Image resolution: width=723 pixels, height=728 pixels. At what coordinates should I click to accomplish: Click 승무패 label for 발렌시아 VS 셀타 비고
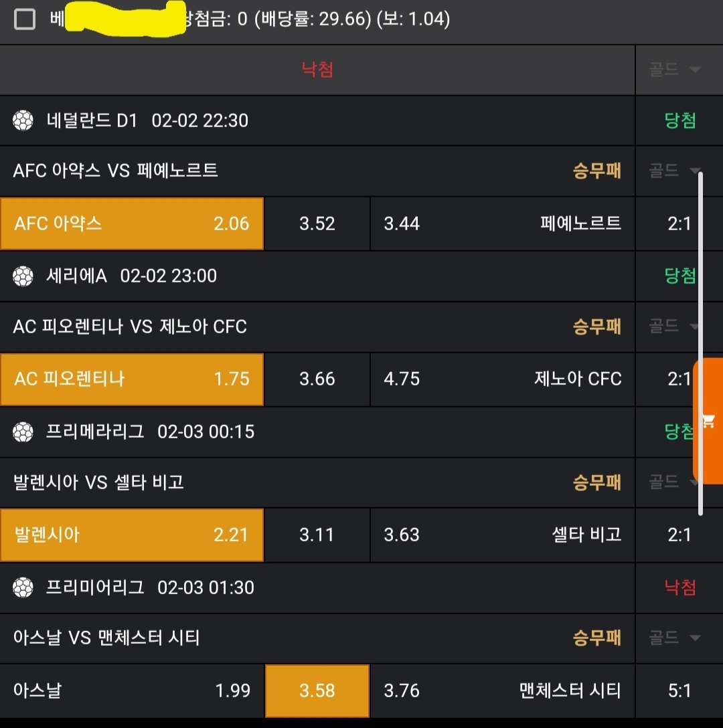click(x=596, y=482)
